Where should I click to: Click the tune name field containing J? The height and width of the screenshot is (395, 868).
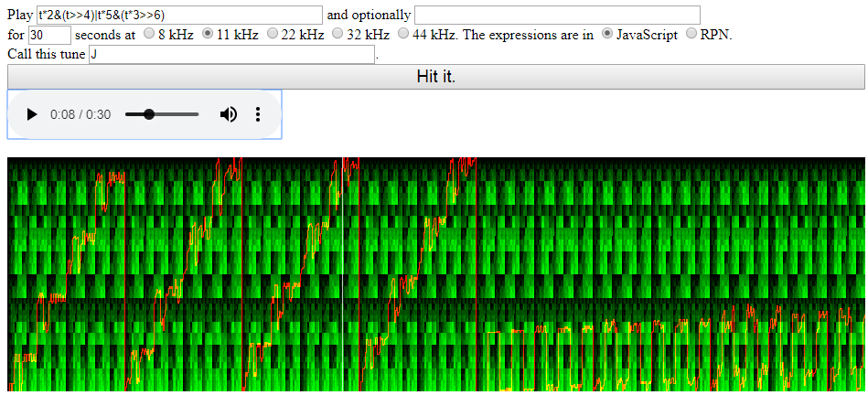[232, 55]
